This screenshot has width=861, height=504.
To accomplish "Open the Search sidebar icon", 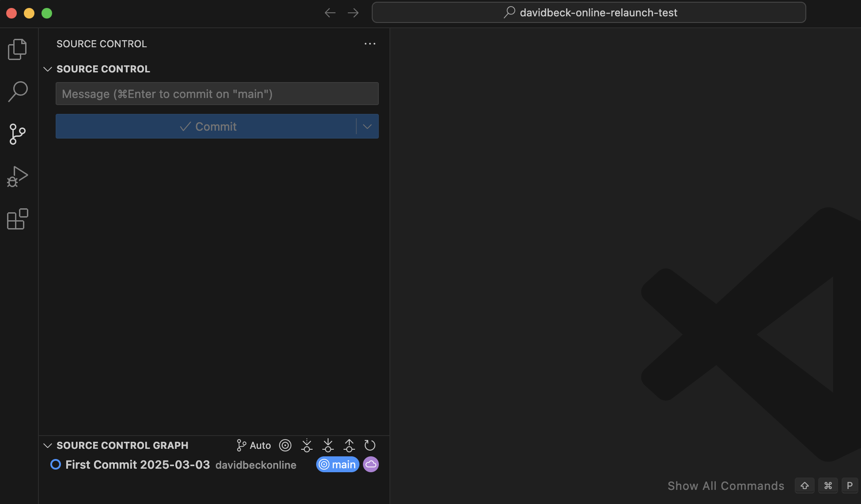I will click(x=17, y=91).
